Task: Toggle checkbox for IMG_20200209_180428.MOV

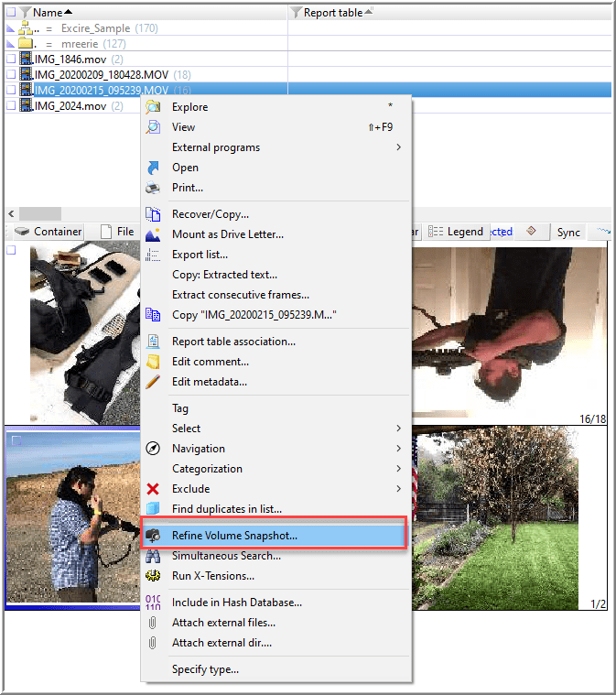Action: tap(11, 75)
